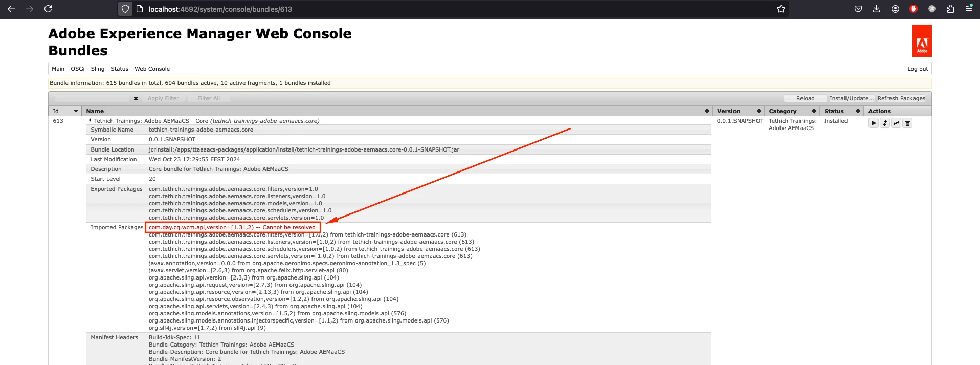Open the browser Downloads panel icon

point(876,9)
